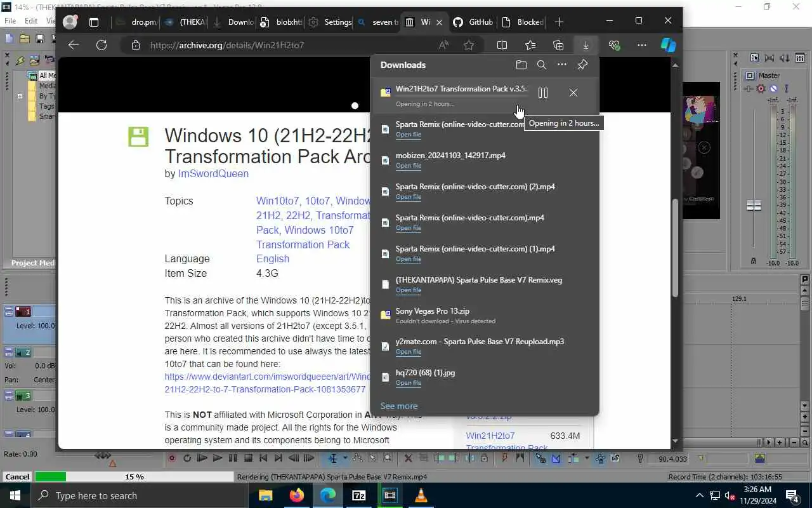This screenshot has height=508, width=812.
Task: Toggle Loop Playback in Vegas transport
Action: (187, 458)
